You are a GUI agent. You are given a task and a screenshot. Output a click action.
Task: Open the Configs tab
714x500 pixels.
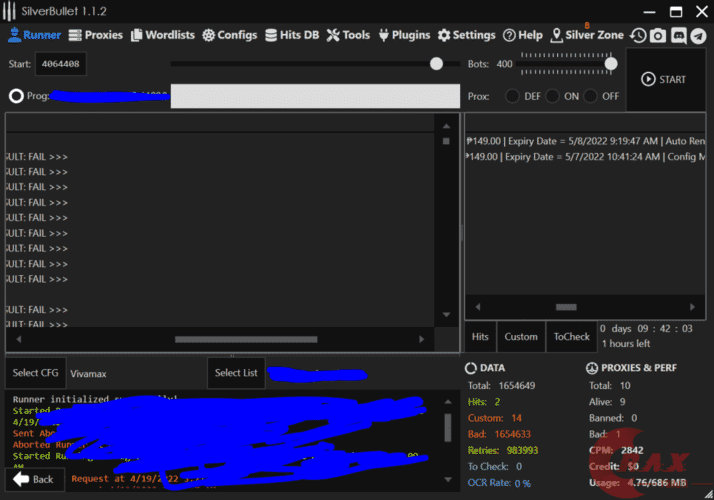pos(230,35)
